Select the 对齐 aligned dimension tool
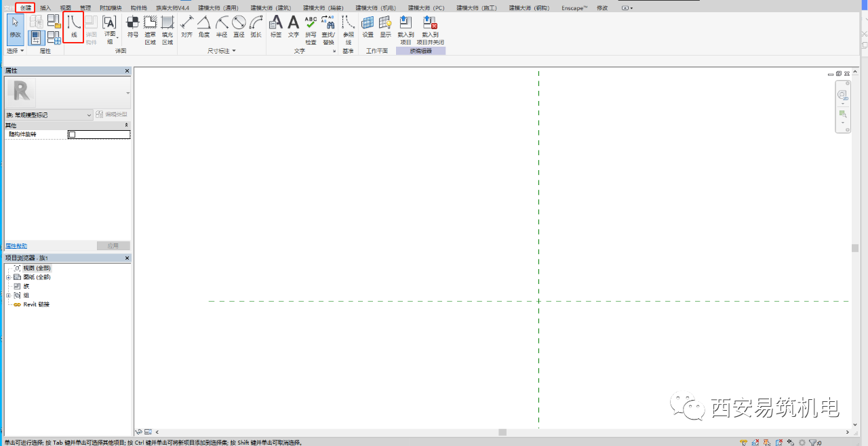Screen dimensions: 868x446 pos(186,26)
